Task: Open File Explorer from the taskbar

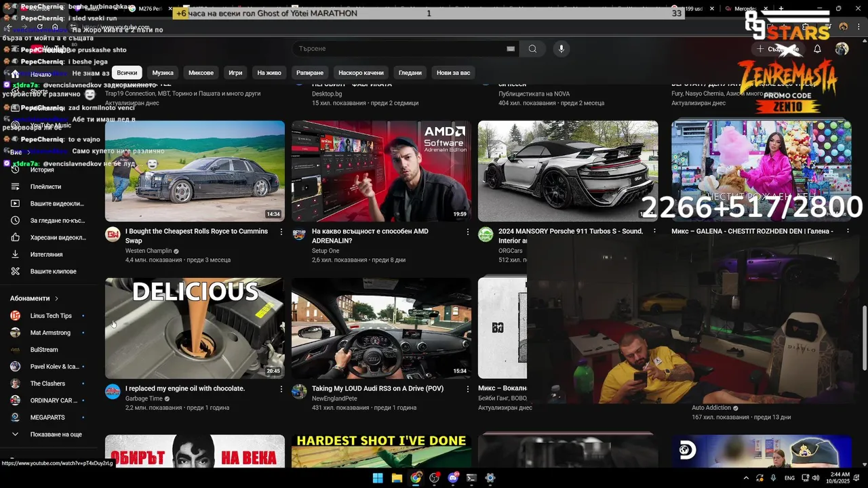Action: (x=397, y=478)
